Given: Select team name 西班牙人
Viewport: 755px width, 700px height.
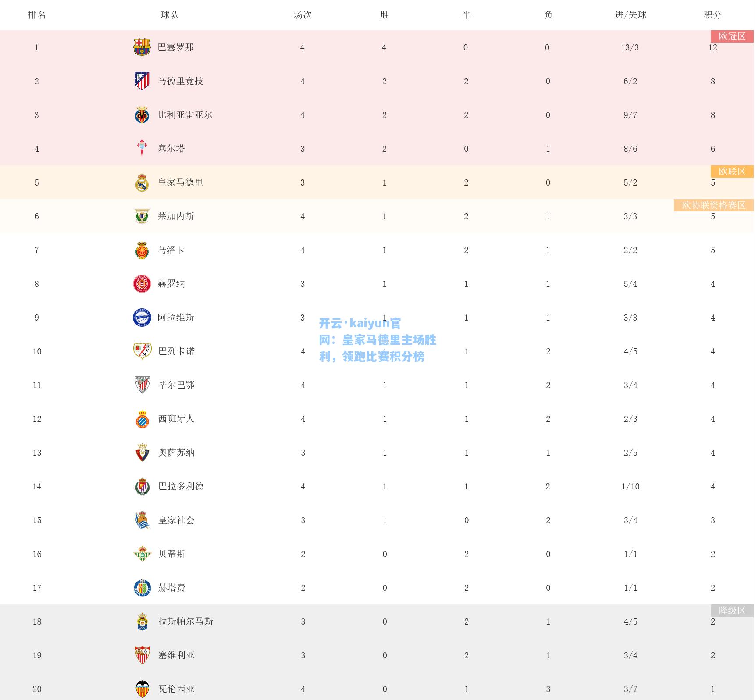Looking at the screenshot, I should [176, 419].
